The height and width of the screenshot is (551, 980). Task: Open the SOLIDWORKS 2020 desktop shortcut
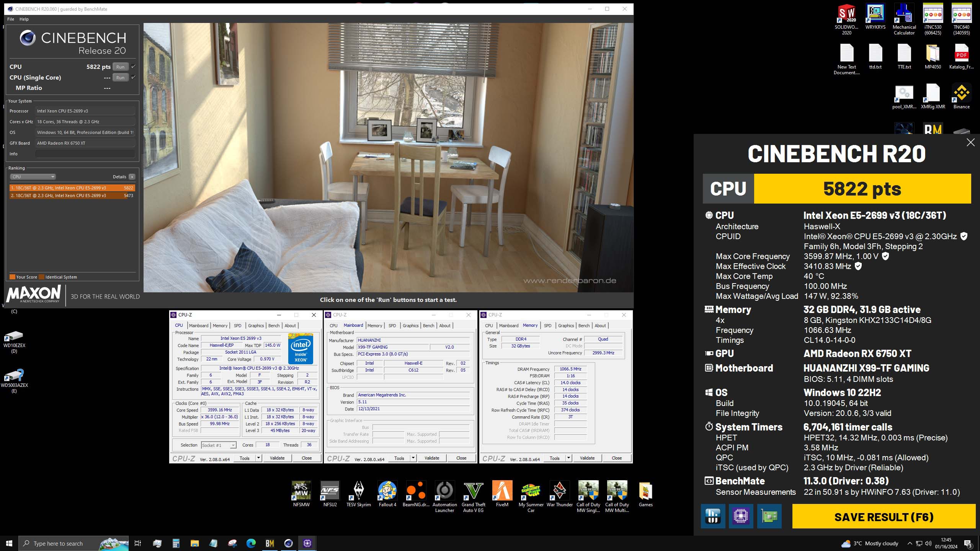point(846,19)
